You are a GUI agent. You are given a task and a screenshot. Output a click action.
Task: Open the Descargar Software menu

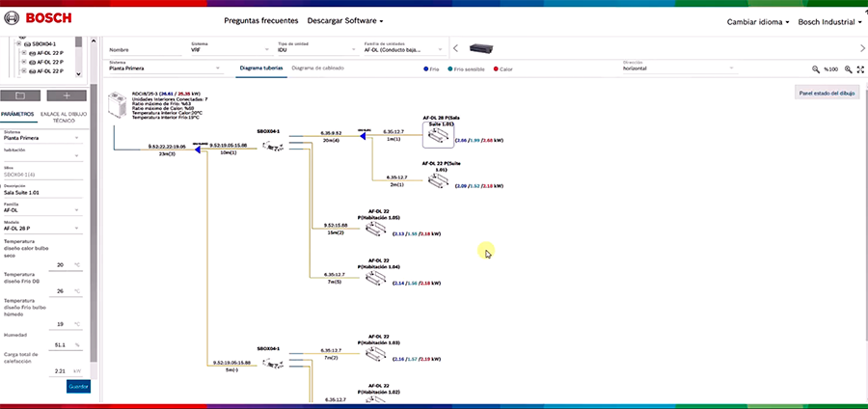pyautogui.click(x=344, y=20)
